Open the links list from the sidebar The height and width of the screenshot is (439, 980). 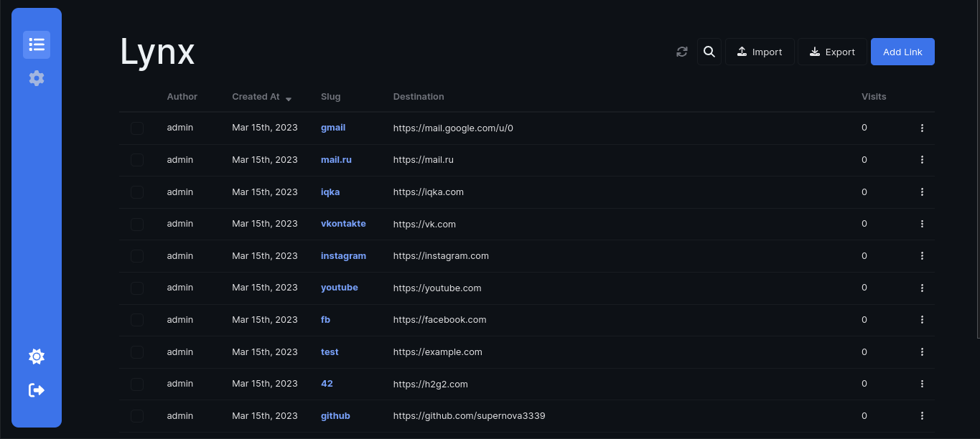[x=37, y=44]
